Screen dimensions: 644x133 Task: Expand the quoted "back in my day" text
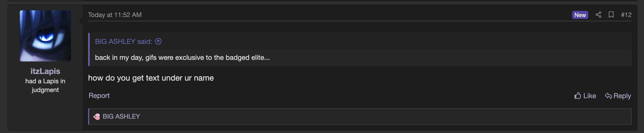pos(182,58)
